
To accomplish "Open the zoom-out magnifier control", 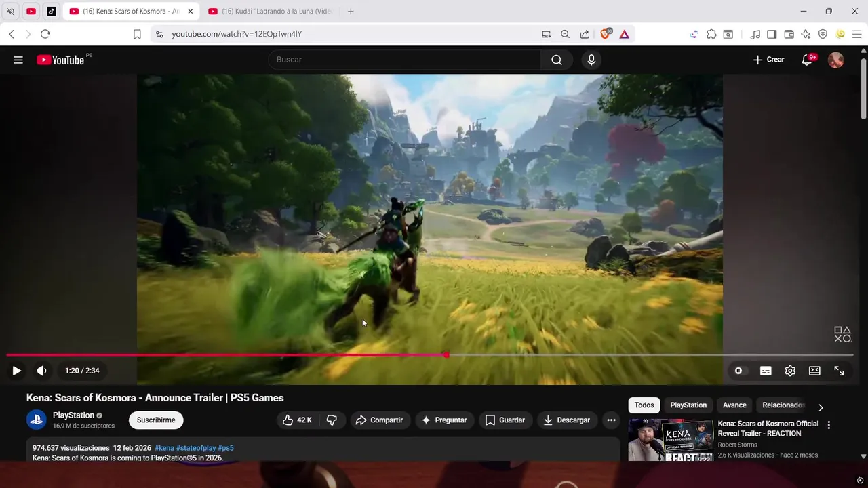I will (565, 34).
